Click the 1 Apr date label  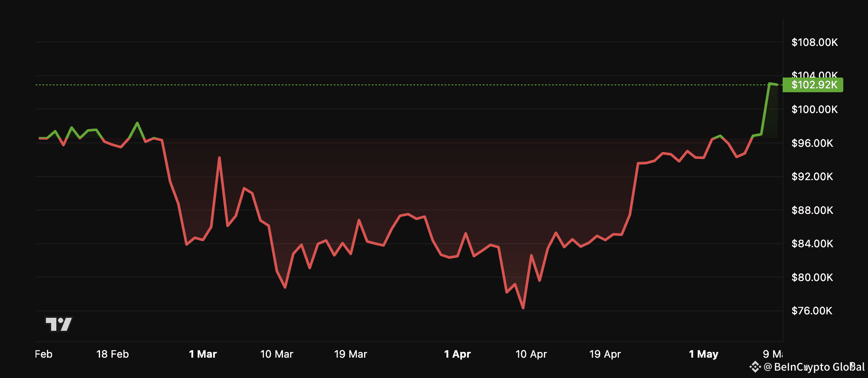pos(457,354)
